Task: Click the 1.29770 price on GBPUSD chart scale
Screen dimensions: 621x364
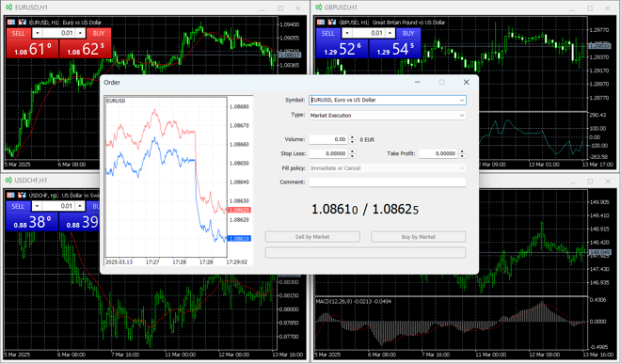Action: point(599,30)
